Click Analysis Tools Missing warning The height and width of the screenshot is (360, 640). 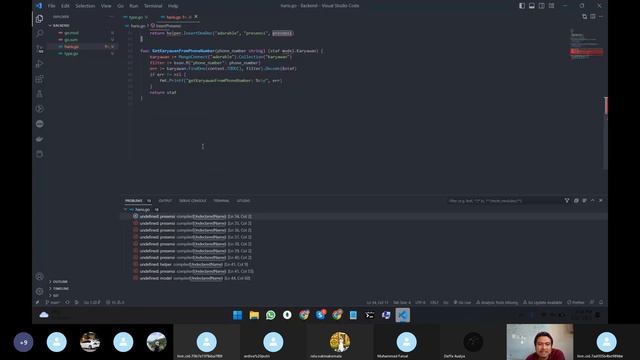(497, 302)
